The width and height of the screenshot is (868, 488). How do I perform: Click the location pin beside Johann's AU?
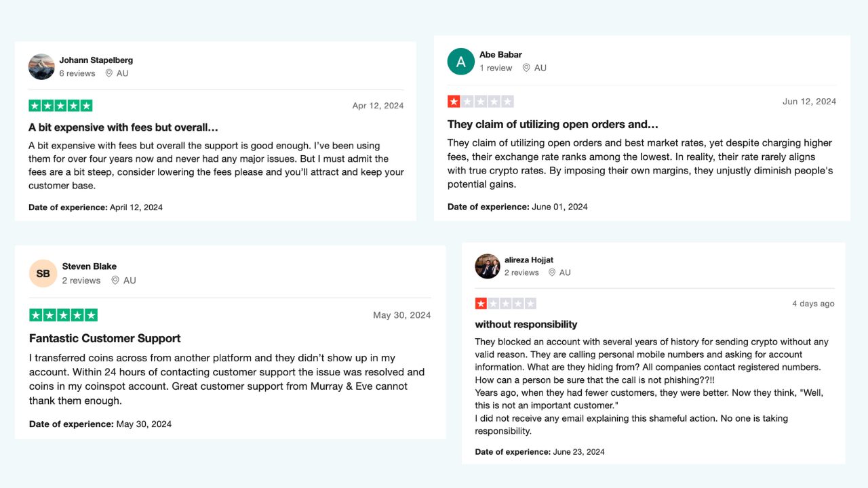click(x=108, y=73)
